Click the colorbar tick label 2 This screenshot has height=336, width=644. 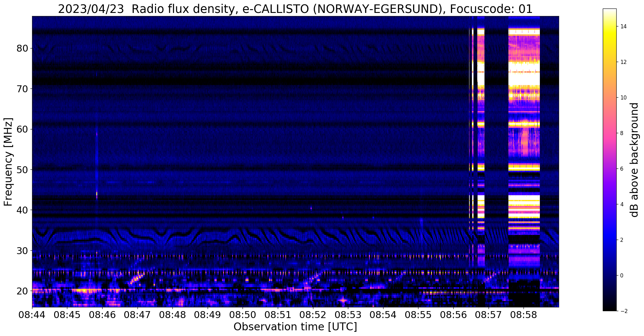(621, 240)
